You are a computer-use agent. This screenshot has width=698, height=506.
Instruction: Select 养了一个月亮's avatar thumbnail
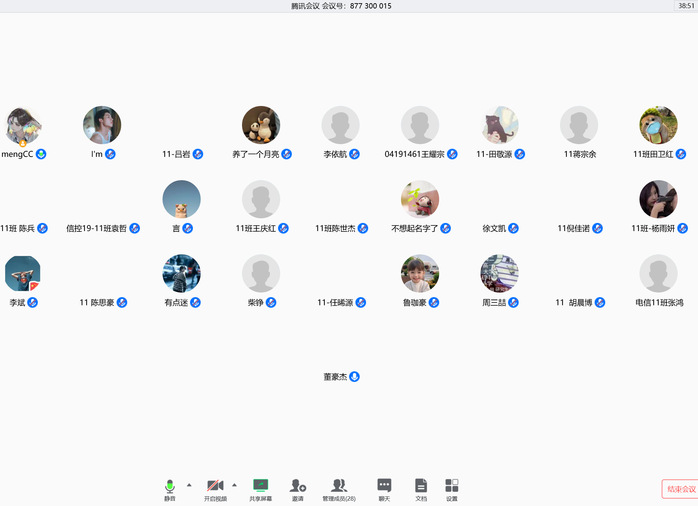(x=261, y=125)
